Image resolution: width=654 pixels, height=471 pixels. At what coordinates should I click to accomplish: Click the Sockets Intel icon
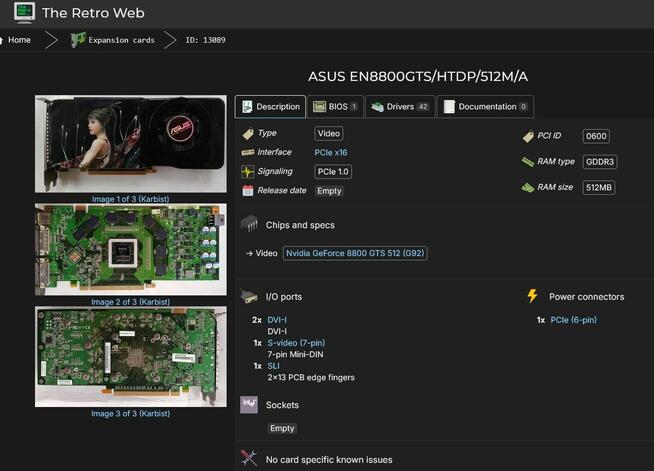click(x=249, y=405)
